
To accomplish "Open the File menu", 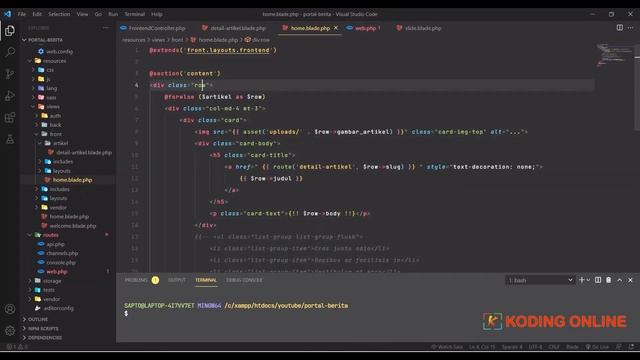I will [x=22, y=14].
